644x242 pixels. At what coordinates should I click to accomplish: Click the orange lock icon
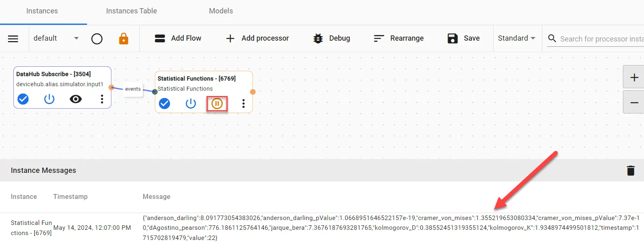[124, 39]
